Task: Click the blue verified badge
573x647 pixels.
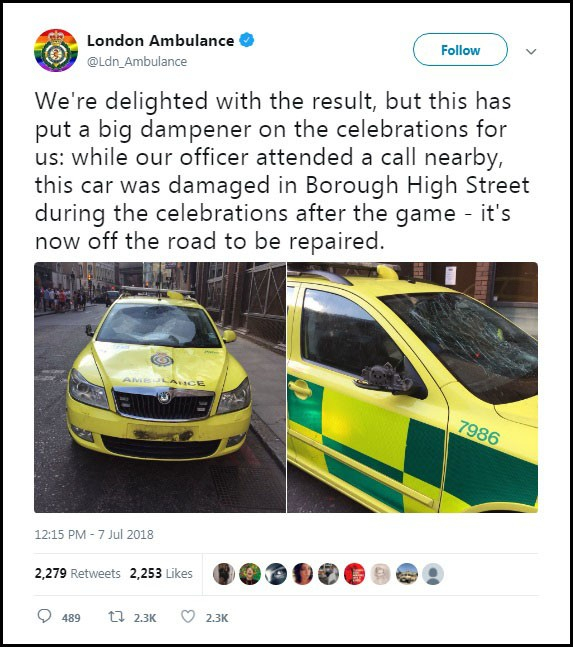Action: click(247, 40)
